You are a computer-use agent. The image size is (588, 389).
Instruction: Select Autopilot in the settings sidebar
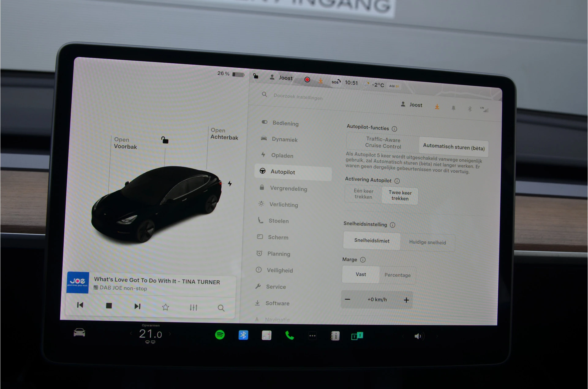[x=283, y=172]
